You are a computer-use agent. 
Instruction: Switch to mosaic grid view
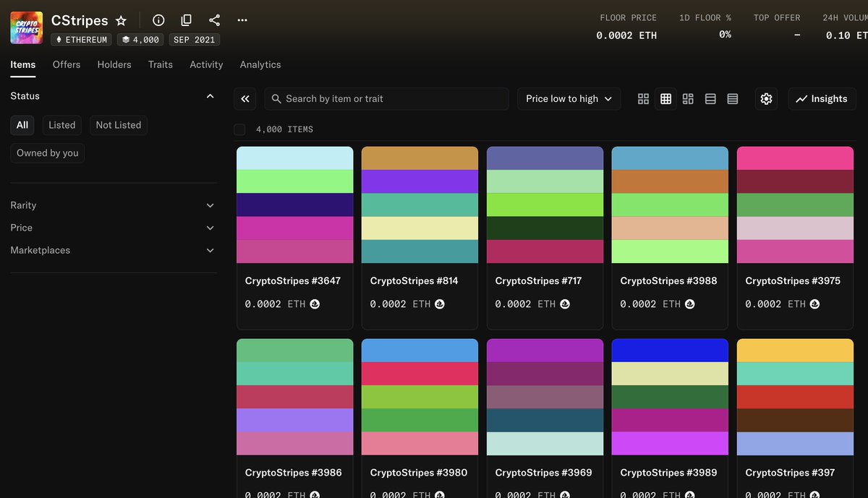point(688,99)
